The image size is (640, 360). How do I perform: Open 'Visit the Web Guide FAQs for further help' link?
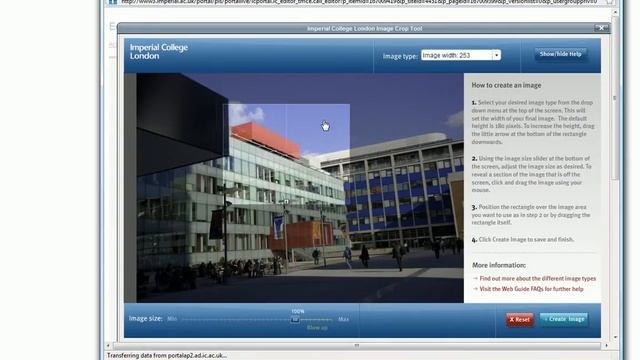point(531,289)
